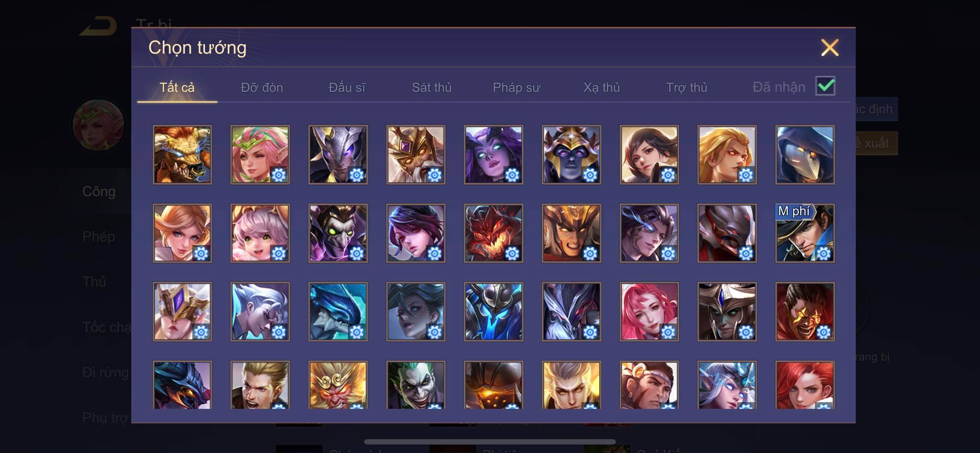Pick the hooded plague-mask hero portrait

[805, 155]
